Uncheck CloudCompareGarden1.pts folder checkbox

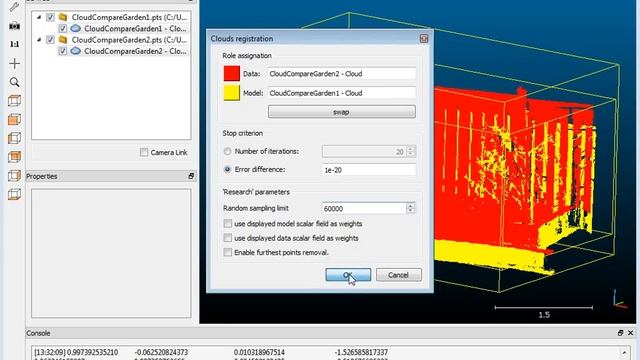[x=50, y=17]
